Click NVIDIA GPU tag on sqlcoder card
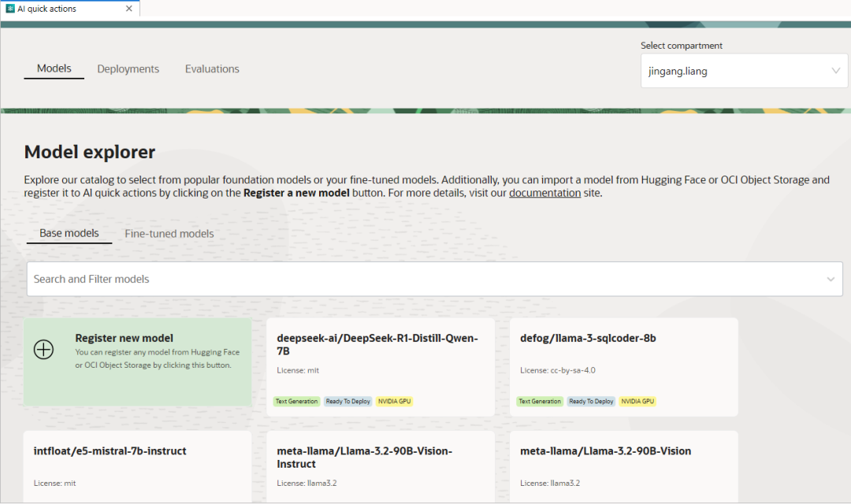Screen dimensions: 851x504 tap(637, 402)
